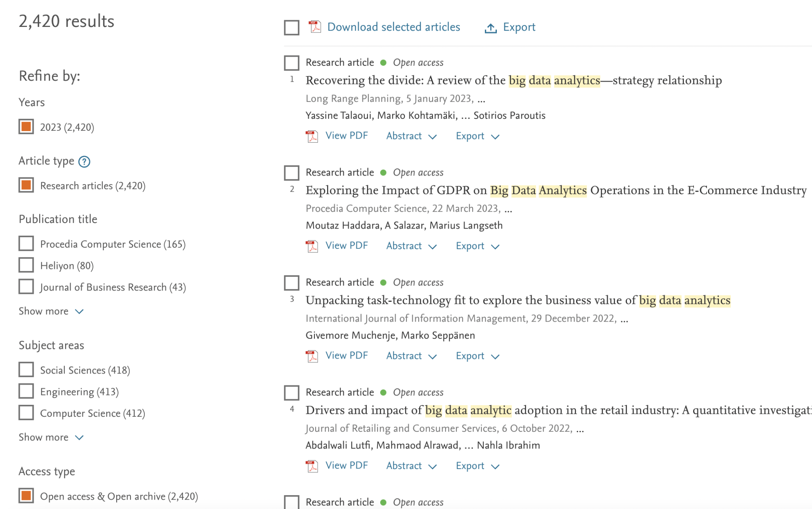Click the Export upload icon at top
Screen dimensions: 812x509
coord(490,27)
